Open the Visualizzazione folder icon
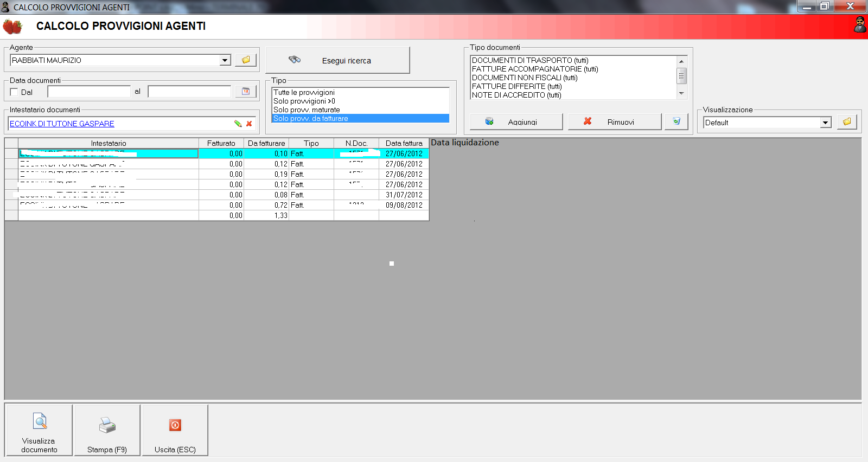This screenshot has width=868, height=462. click(847, 122)
